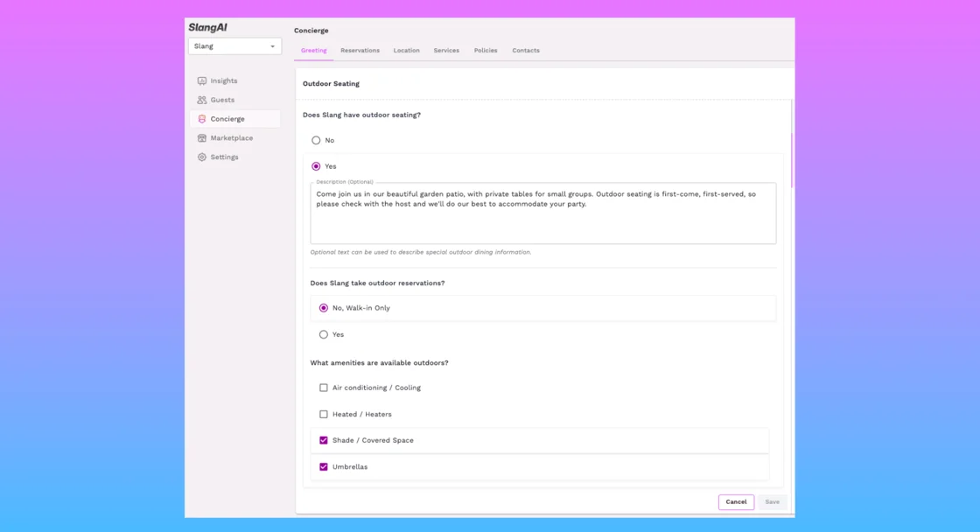Switch to the Greeting tab
Screen dimensions: 980x532
click(x=314, y=51)
